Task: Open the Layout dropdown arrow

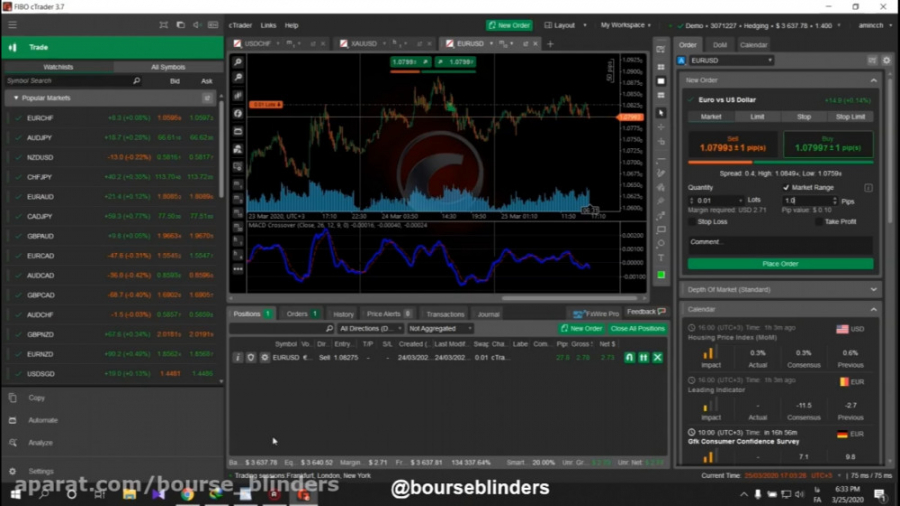Action: (585, 25)
